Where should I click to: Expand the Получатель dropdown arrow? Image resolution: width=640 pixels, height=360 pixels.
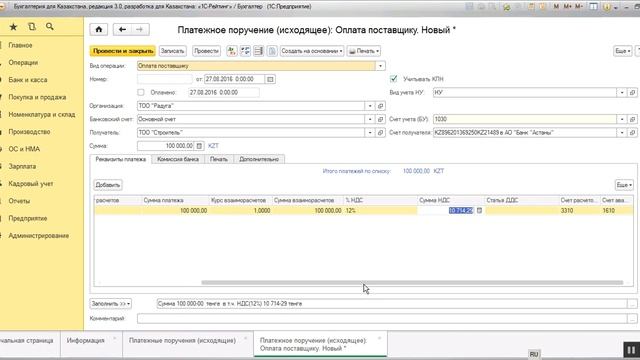tap(370, 133)
